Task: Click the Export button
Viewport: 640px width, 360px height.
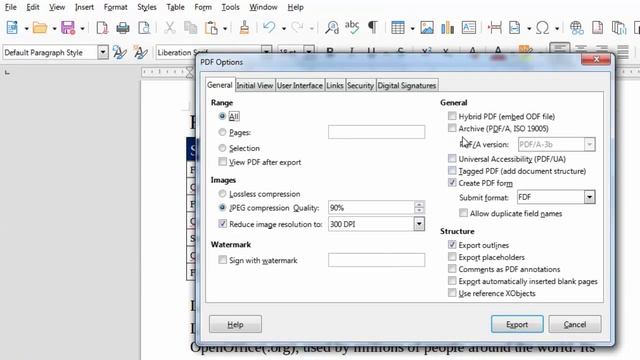Action: click(x=517, y=324)
